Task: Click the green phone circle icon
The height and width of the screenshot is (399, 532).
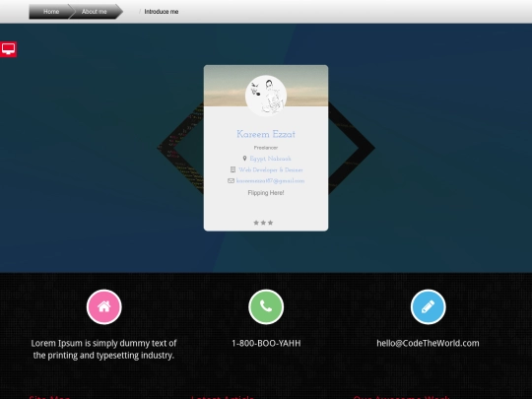Action: 266,306
